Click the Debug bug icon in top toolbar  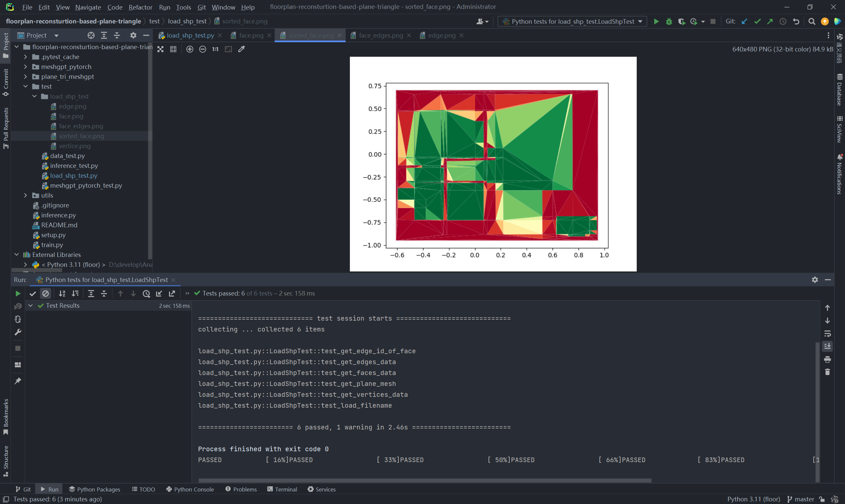click(x=669, y=21)
